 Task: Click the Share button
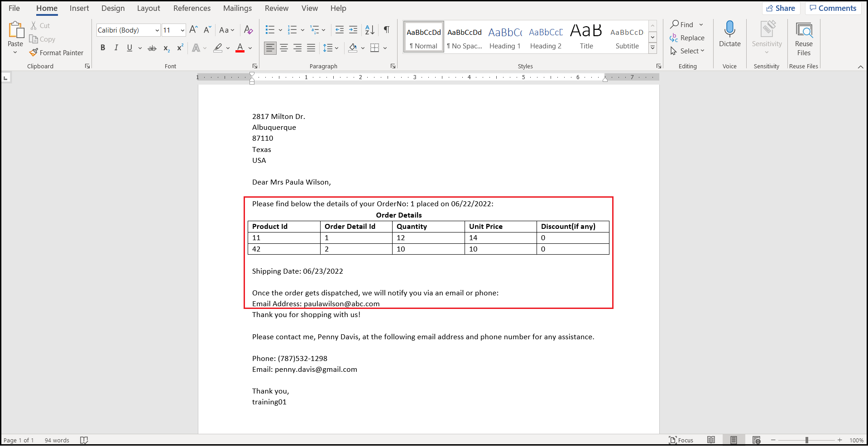(781, 8)
